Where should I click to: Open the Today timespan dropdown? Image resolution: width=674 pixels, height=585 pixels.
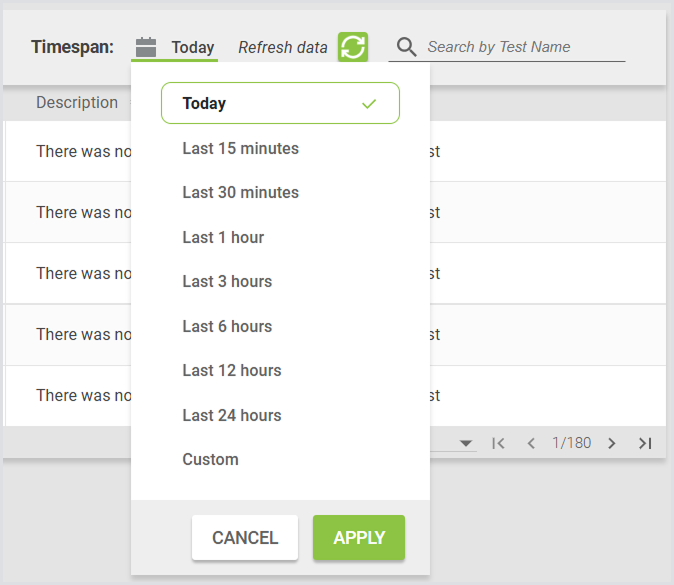192,47
